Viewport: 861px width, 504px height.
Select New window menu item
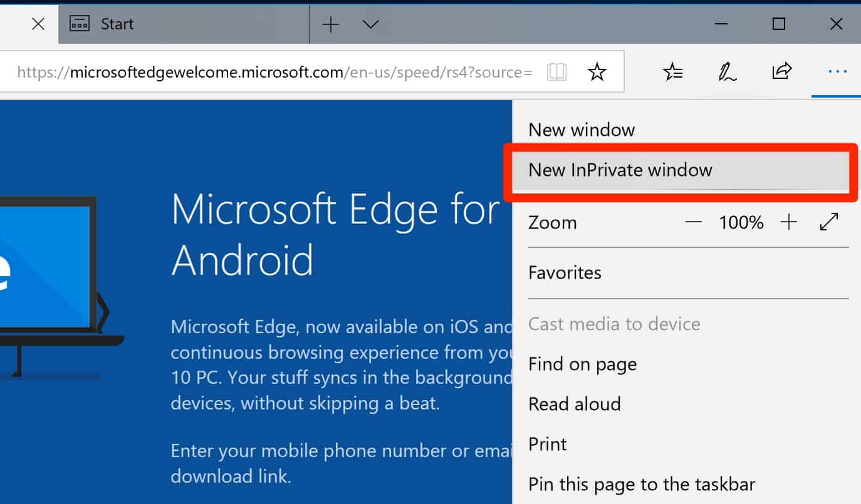coord(687,130)
